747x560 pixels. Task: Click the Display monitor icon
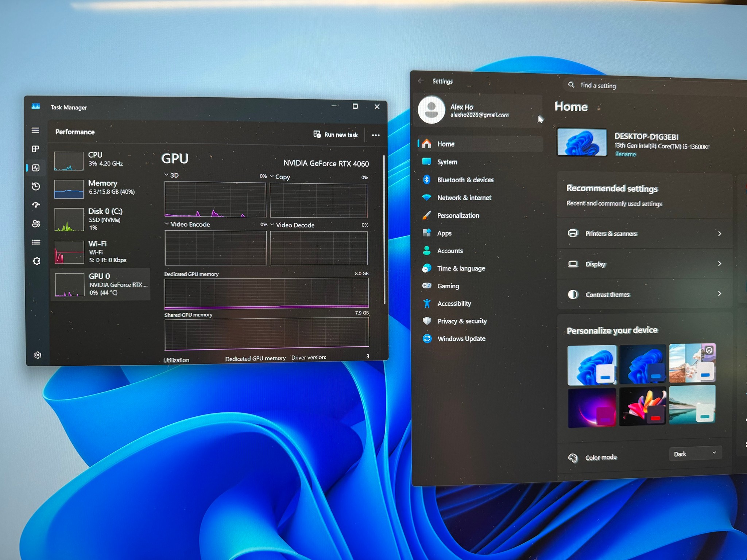coord(573,264)
